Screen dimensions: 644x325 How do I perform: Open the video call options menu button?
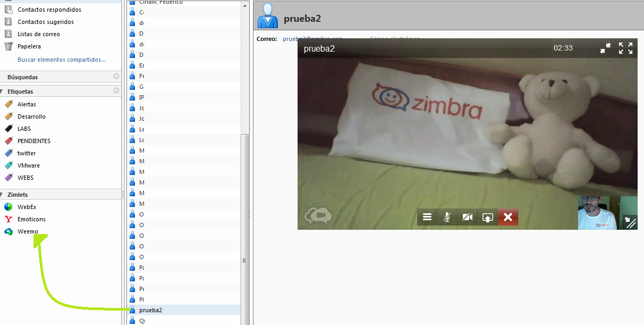point(427,217)
